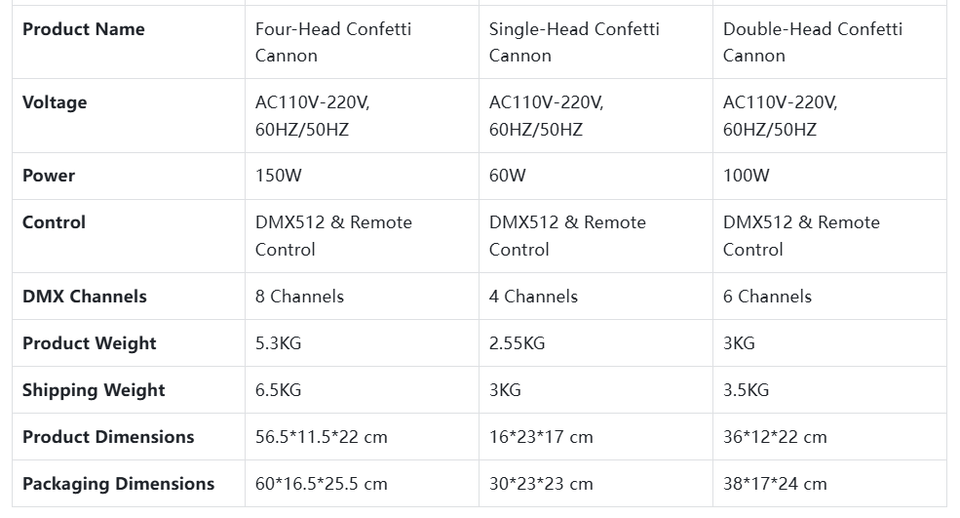Viewport: 960px width, 518px height.
Task: Click the Control row label
Action: pyautogui.click(x=54, y=222)
